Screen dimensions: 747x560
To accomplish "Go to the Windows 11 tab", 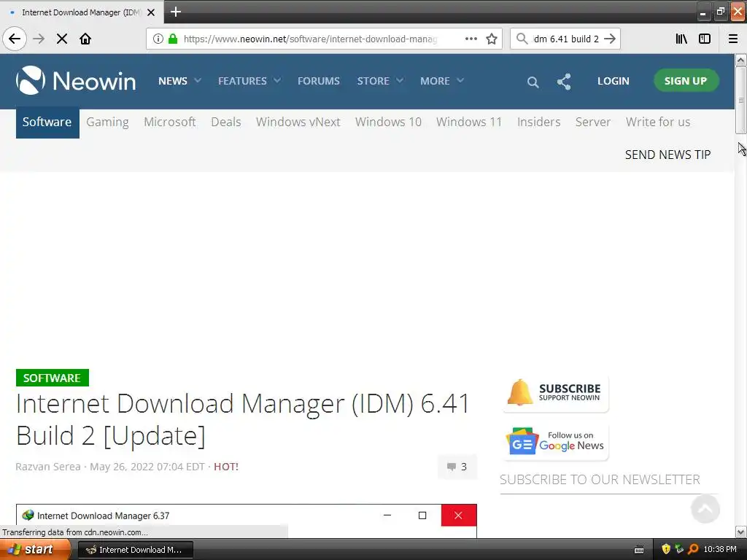I will click(469, 122).
